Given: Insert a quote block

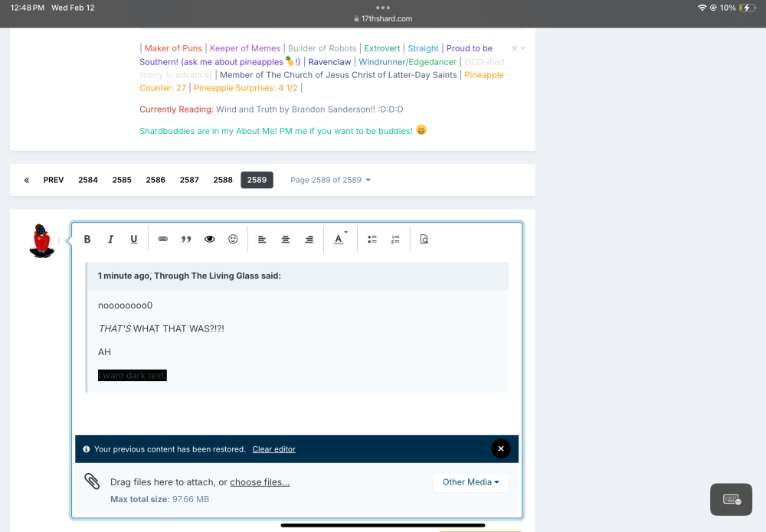Looking at the screenshot, I should tap(186, 239).
